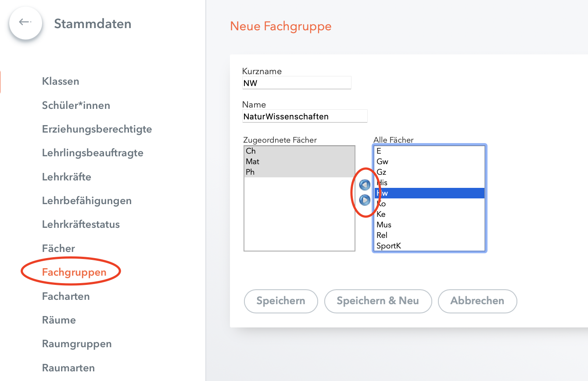Select Facharten in the sidebar
This screenshot has width=588, height=381.
coord(66,296)
